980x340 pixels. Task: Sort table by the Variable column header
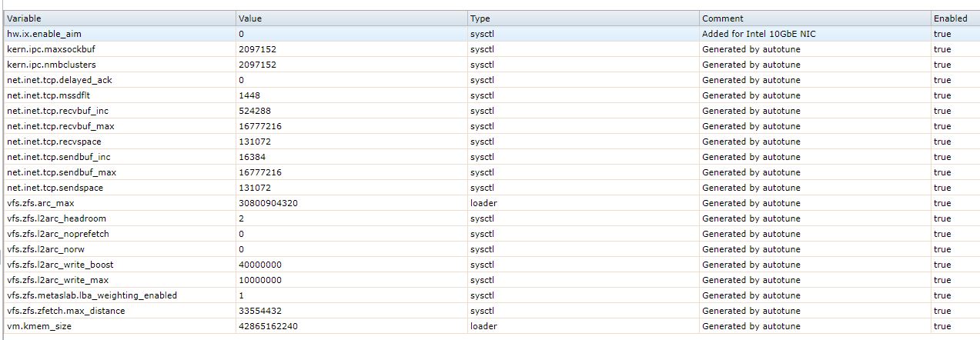coord(119,18)
